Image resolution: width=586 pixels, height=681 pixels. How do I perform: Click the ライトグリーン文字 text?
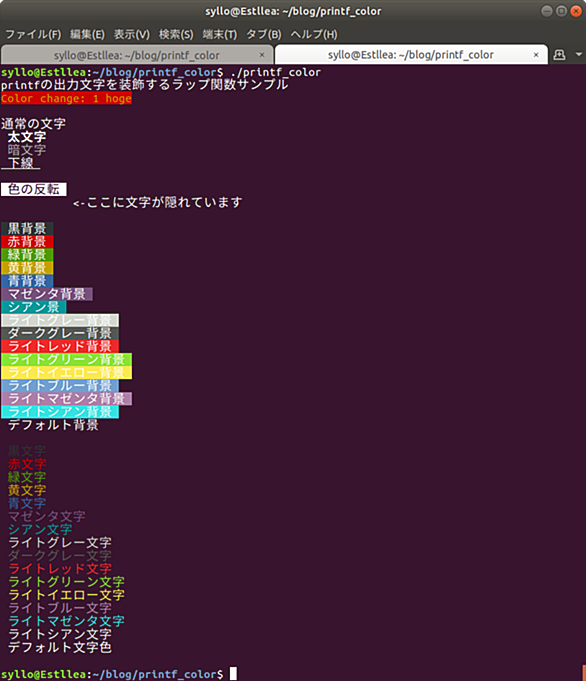click(66, 582)
